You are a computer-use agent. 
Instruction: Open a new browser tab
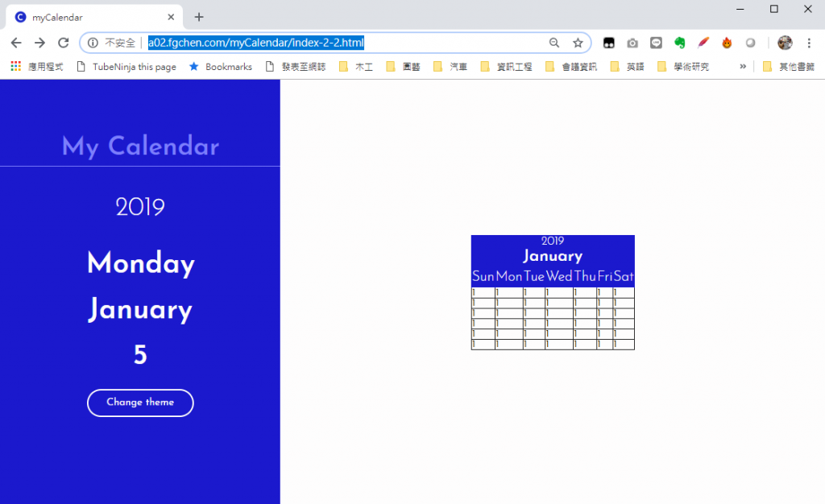tap(199, 17)
